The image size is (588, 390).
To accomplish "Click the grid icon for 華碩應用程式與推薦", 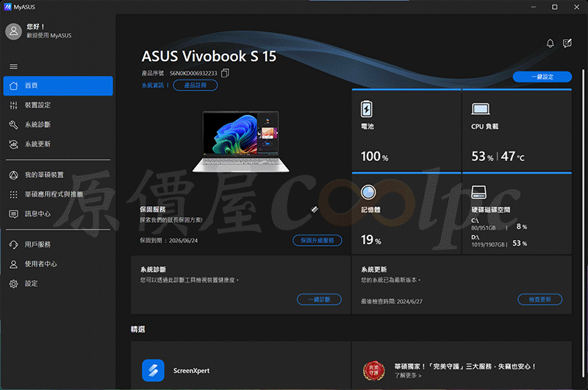I will pyautogui.click(x=13, y=194).
